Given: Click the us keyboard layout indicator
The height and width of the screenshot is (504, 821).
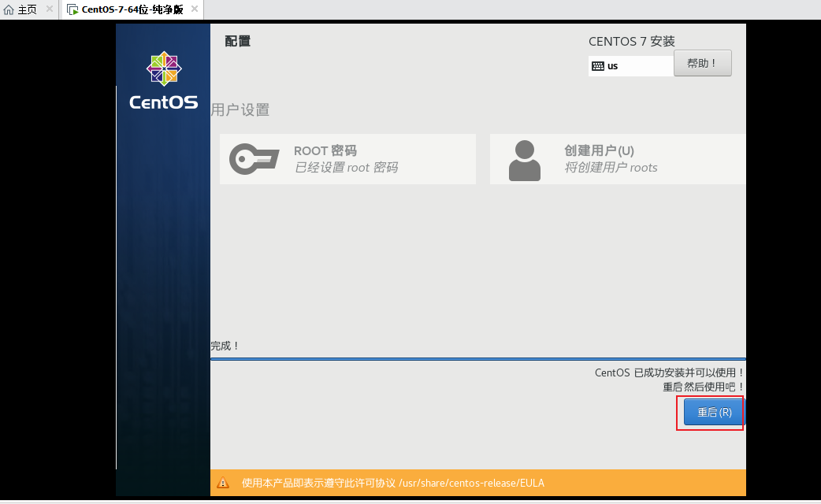Looking at the screenshot, I should pyautogui.click(x=631, y=66).
